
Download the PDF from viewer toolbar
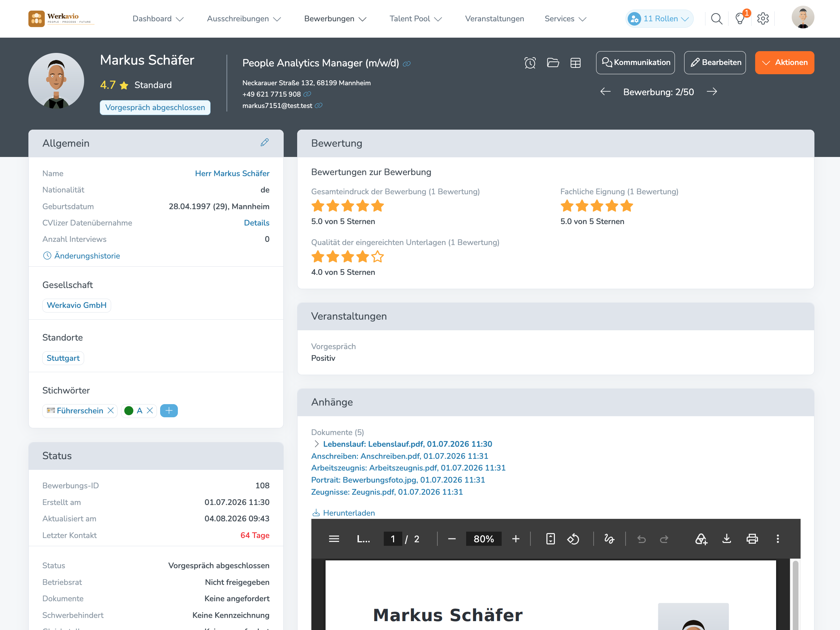tap(726, 539)
